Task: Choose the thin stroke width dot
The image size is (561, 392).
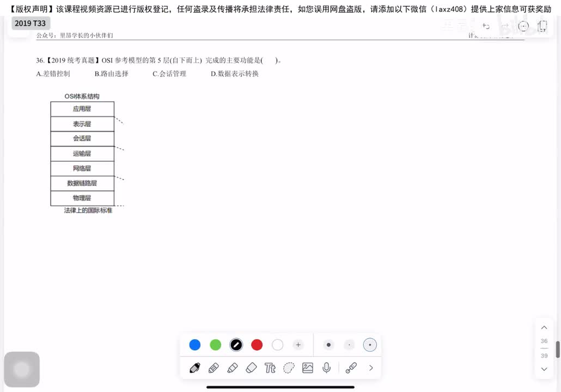Action: coord(349,345)
